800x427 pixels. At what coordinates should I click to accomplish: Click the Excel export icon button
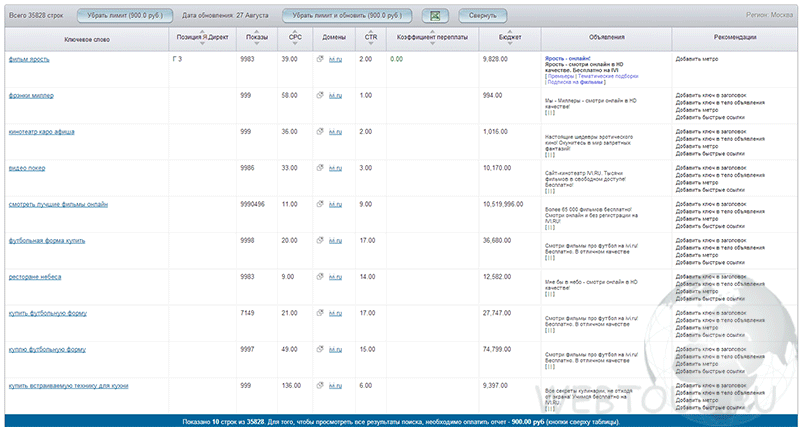pyautogui.click(x=435, y=16)
